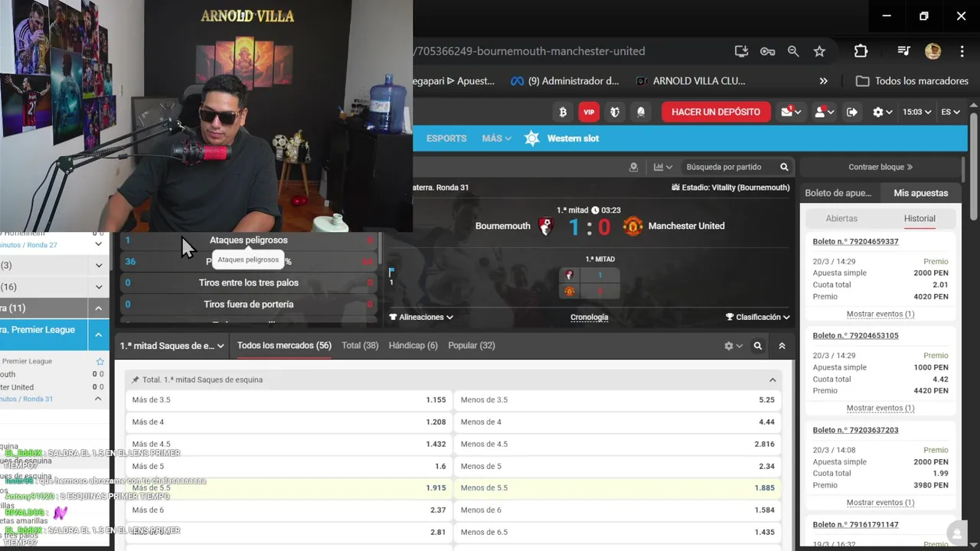This screenshot has height=551, width=980.
Task: Select the Historial bets sub-tab
Action: (x=920, y=218)
